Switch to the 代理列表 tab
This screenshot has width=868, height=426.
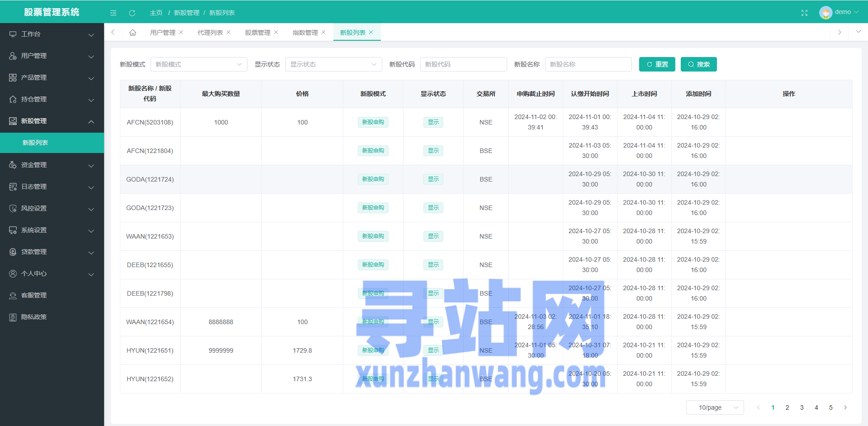[210, 33]
